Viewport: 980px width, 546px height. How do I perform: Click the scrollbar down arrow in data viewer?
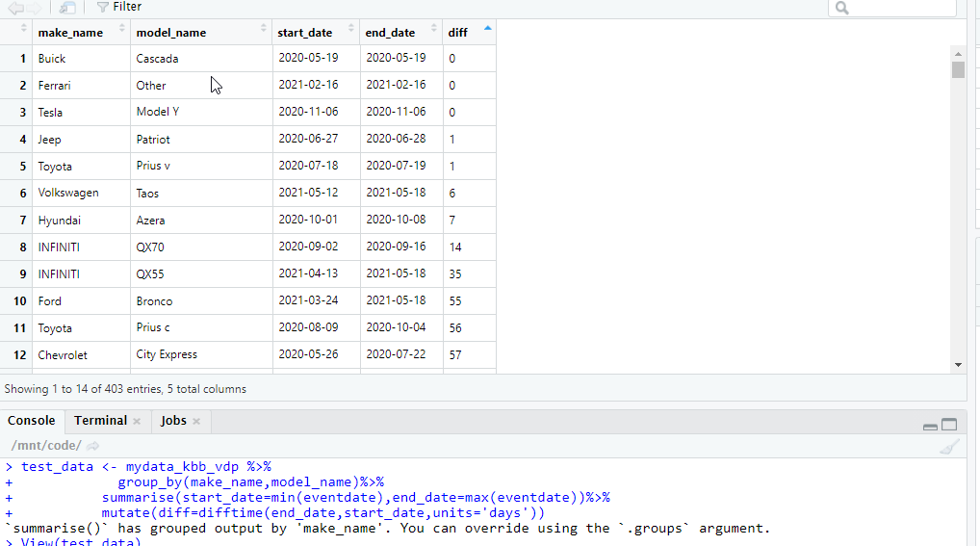point(958,365)
